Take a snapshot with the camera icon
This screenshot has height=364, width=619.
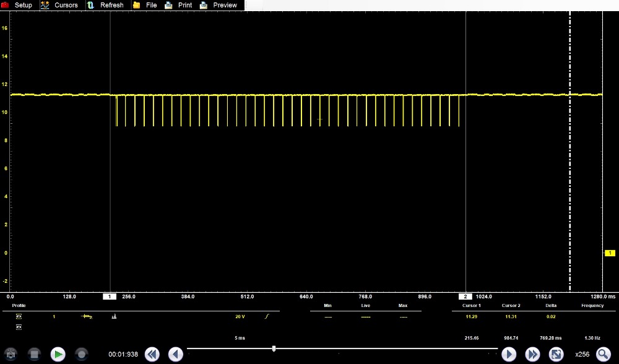coord(12,354)
